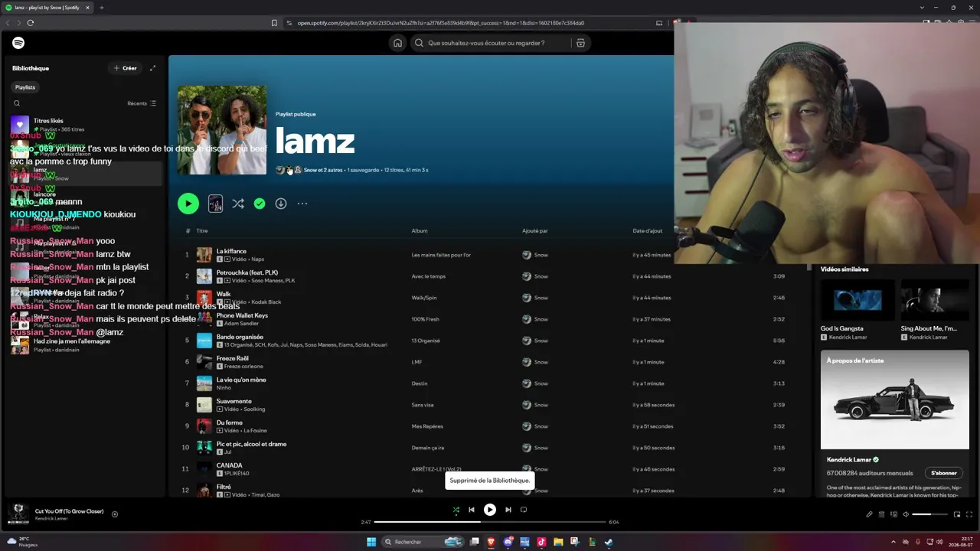
Task: Skip to the next track
Action: [x=508, y=510]
